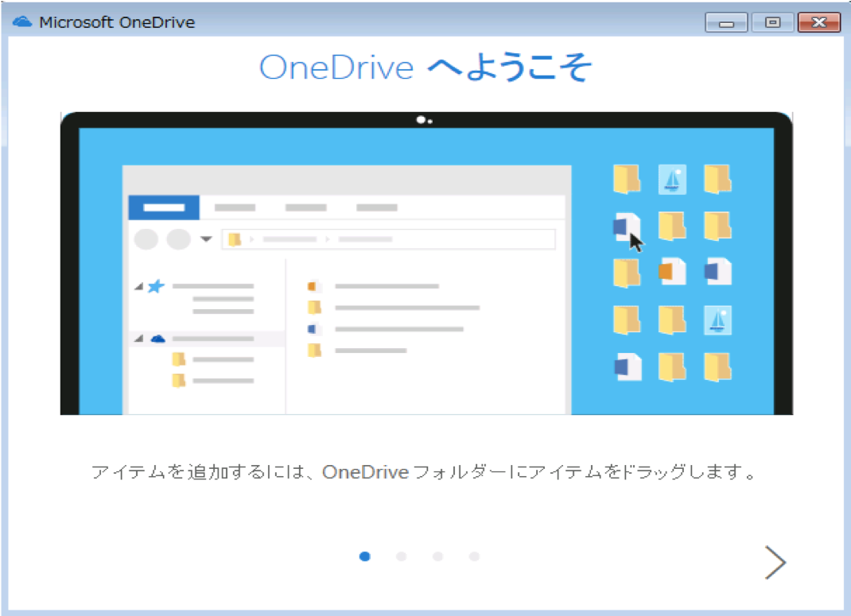Click the next arrow to advance the tutorial
The image size is (851, 616).
pyautogui.click(x=775, y=562)
